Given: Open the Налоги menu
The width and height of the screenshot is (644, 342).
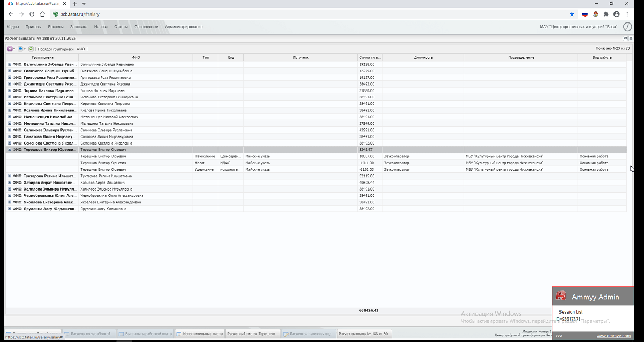Looking at the screenshot, I should tap(101, 27).
